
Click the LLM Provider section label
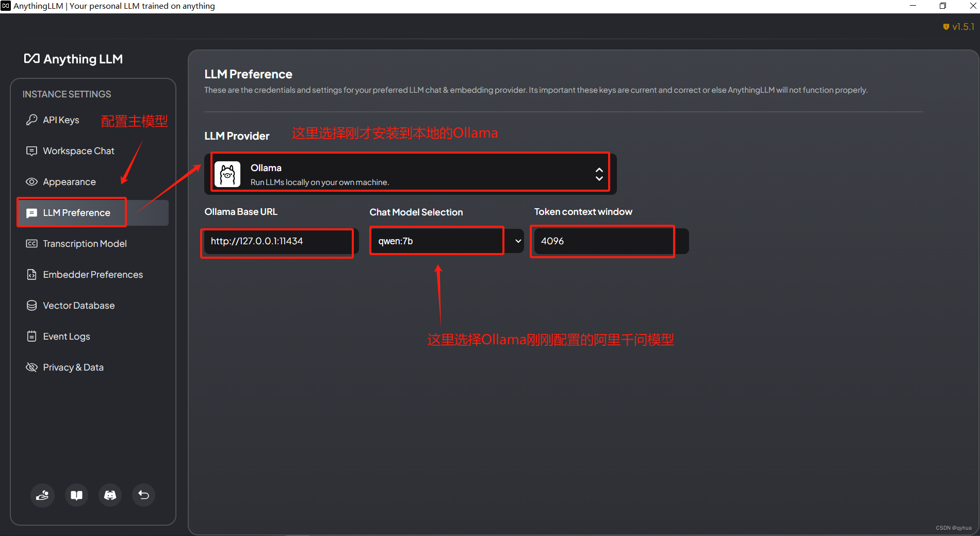(x=237, y=136)
